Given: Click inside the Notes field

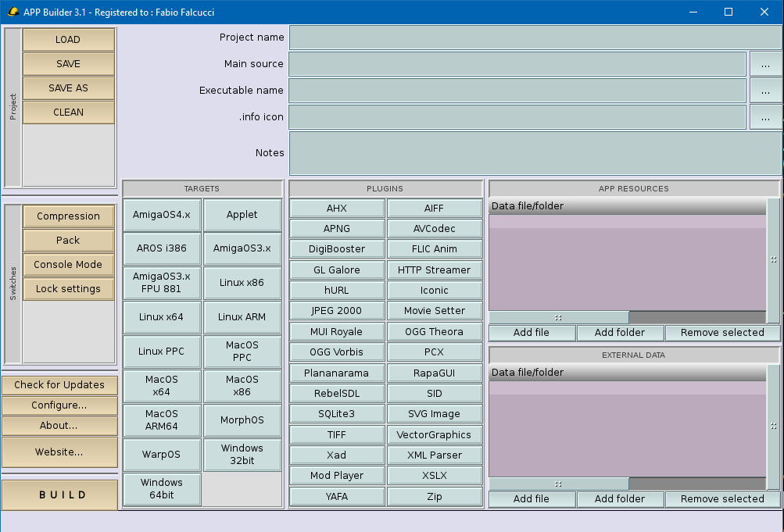Looking at the screenshot, I should [x=534, y=153].
